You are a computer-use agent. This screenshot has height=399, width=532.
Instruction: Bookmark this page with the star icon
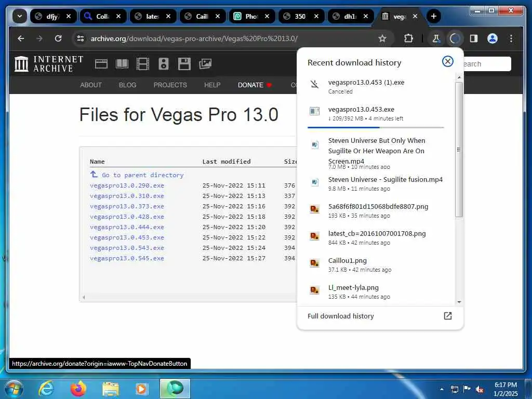(x=382, y=38)
